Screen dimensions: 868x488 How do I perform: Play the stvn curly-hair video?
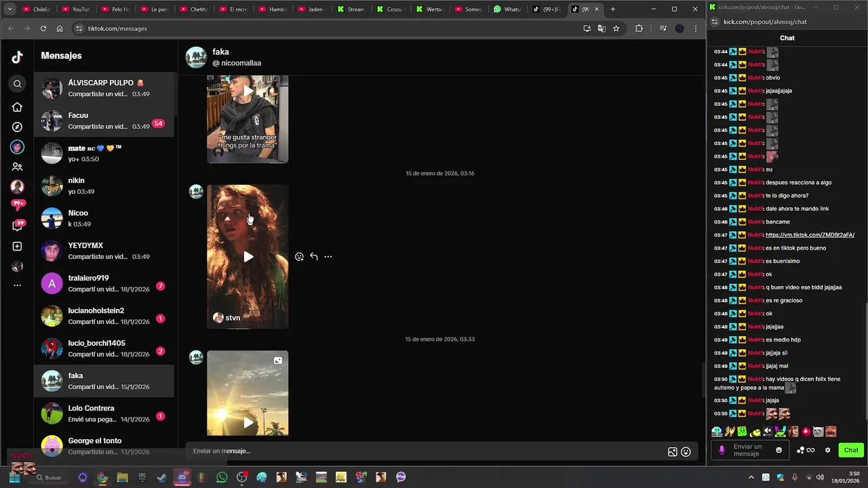coord(248,257)
